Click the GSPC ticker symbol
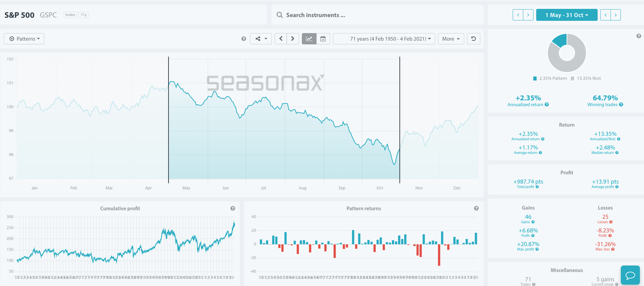 pos(48,15)
